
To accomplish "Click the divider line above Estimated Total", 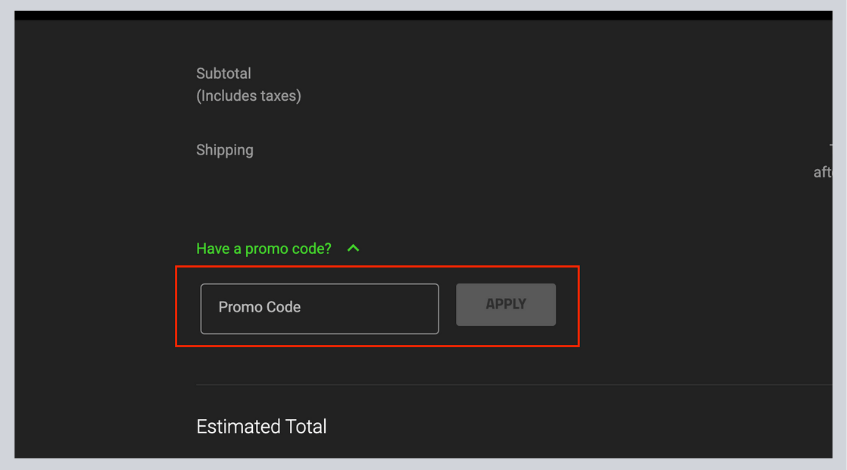I will 514,385.
